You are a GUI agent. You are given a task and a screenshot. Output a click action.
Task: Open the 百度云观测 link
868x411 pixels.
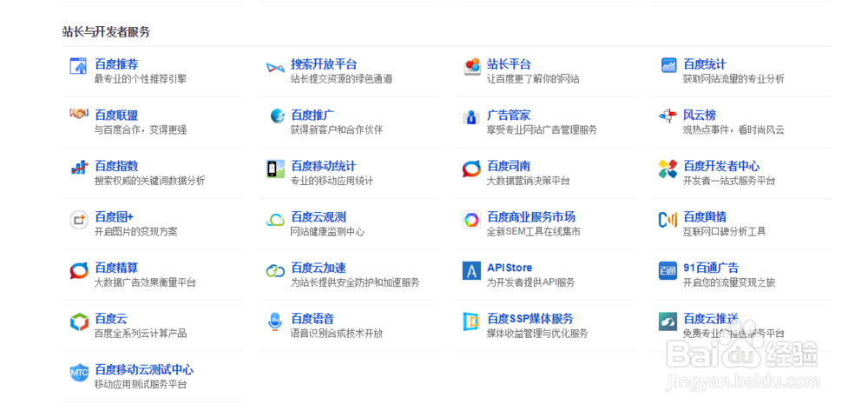click(x=319, y=217)
